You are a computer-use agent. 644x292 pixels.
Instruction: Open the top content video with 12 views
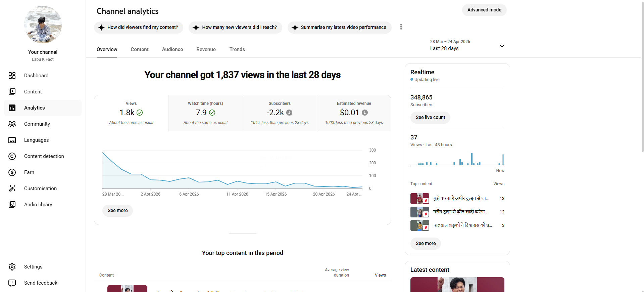coord(457,212)
